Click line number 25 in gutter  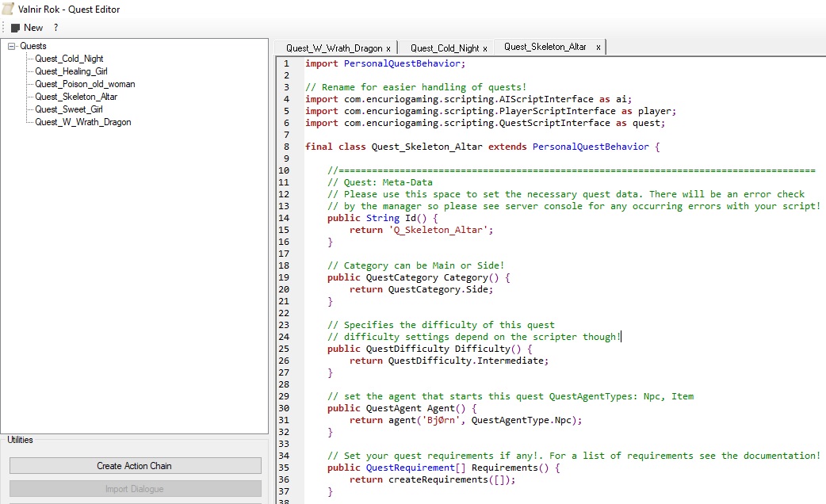point(284,349)
